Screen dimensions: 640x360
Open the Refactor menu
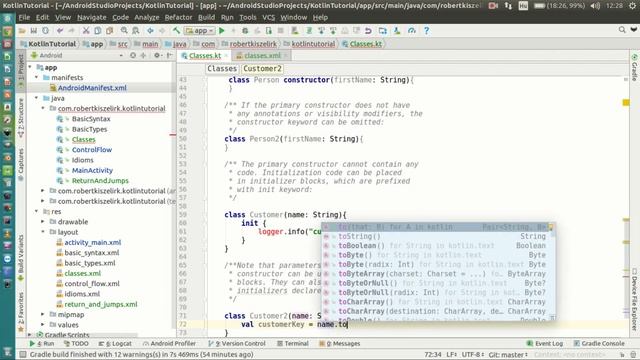click(178, 18)
